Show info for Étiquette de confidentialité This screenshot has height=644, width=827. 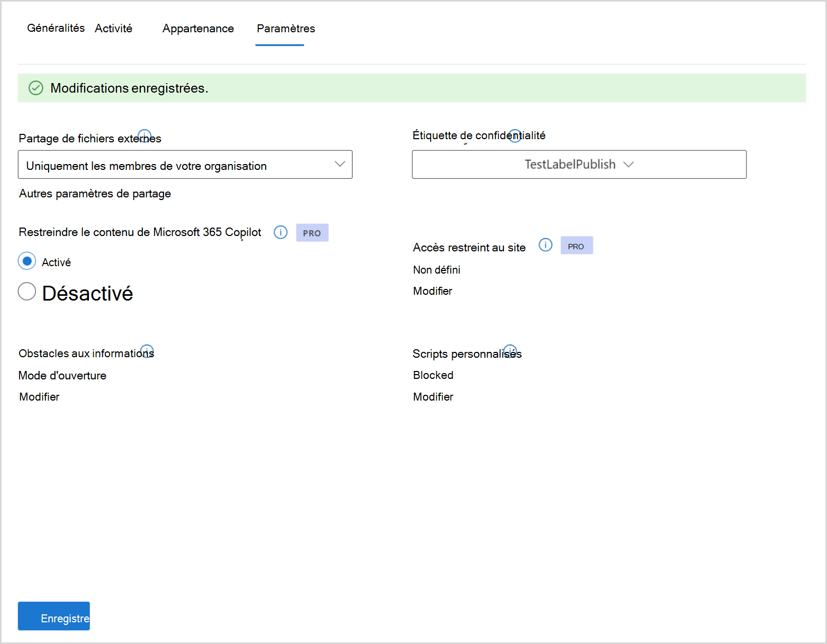515,135
